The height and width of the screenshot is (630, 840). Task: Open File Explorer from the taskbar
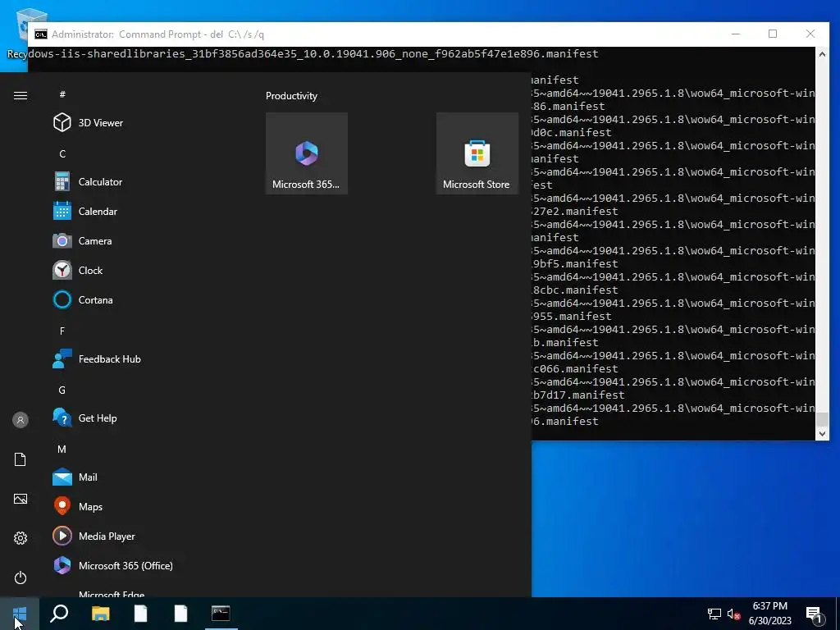click(100, 614)
